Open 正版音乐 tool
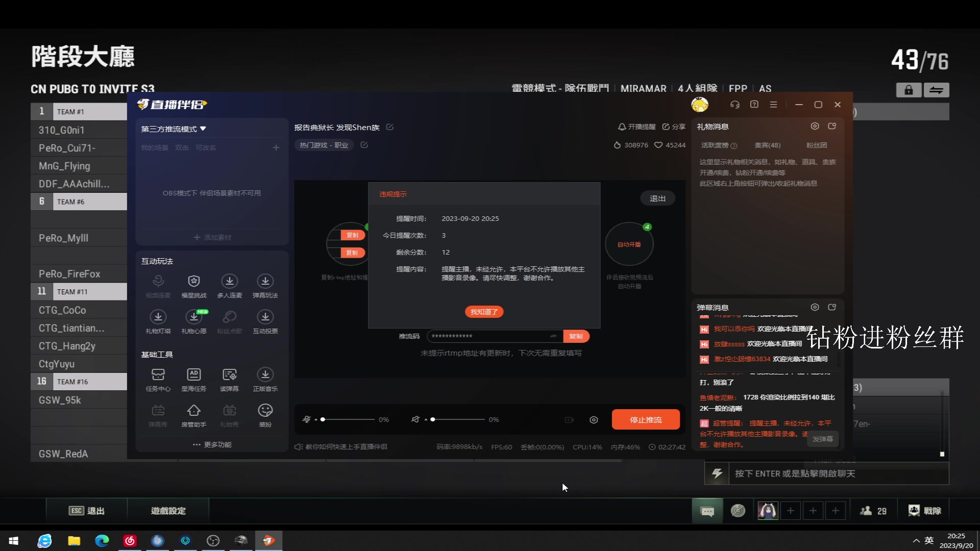 [x=265, y=380]
